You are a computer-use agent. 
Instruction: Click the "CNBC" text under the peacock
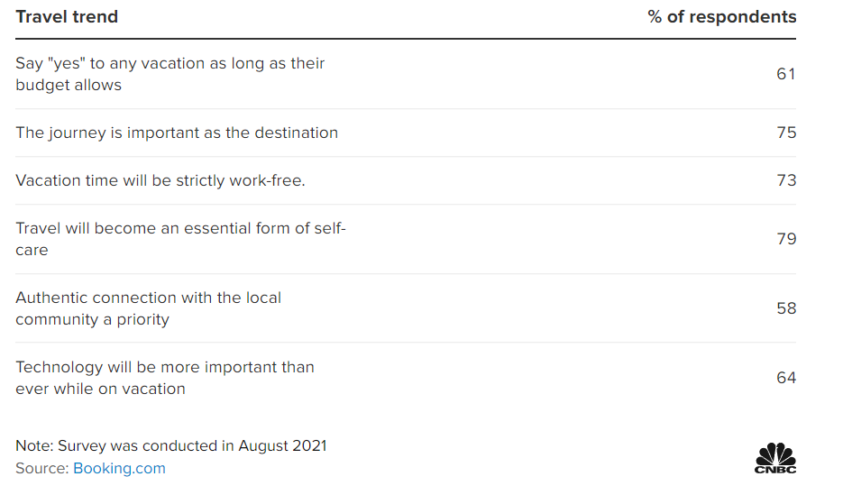(x=775, y=469)
